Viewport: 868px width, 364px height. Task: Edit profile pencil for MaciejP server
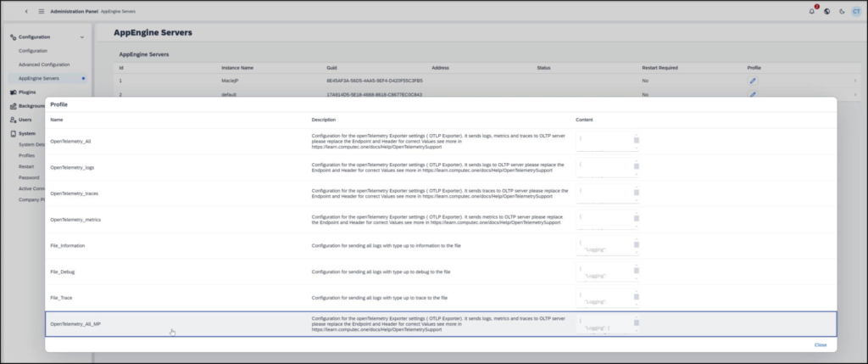click(753, 81)
